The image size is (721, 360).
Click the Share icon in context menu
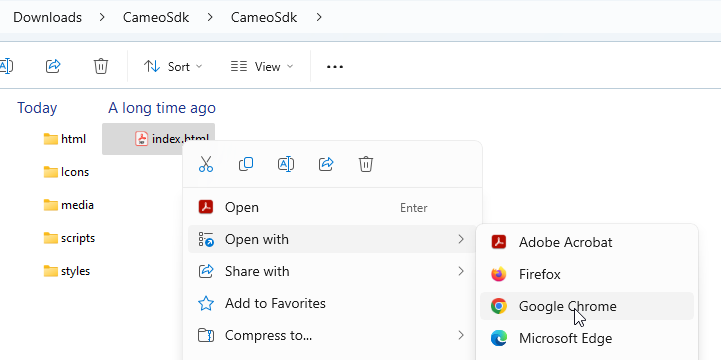click(x=326, y=164)
